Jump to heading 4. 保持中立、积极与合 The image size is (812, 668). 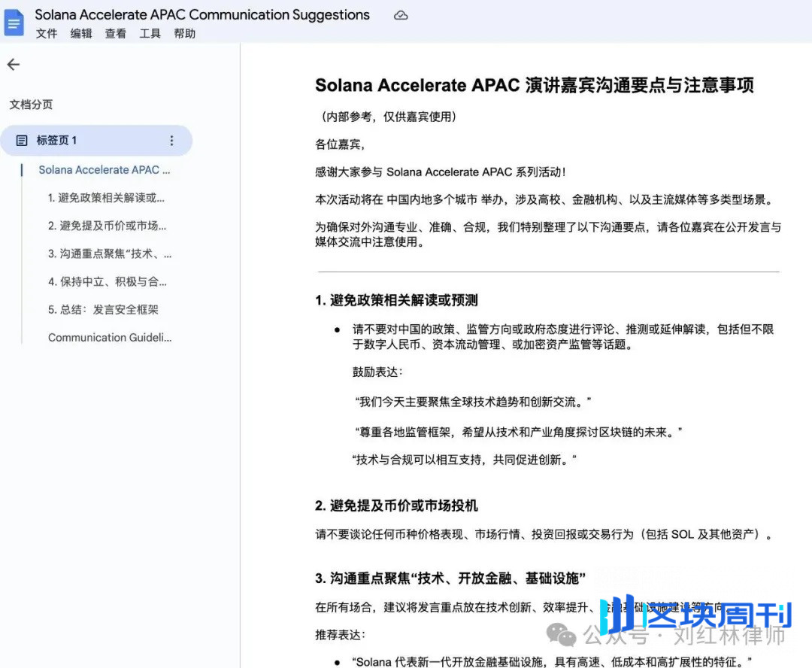110,281
